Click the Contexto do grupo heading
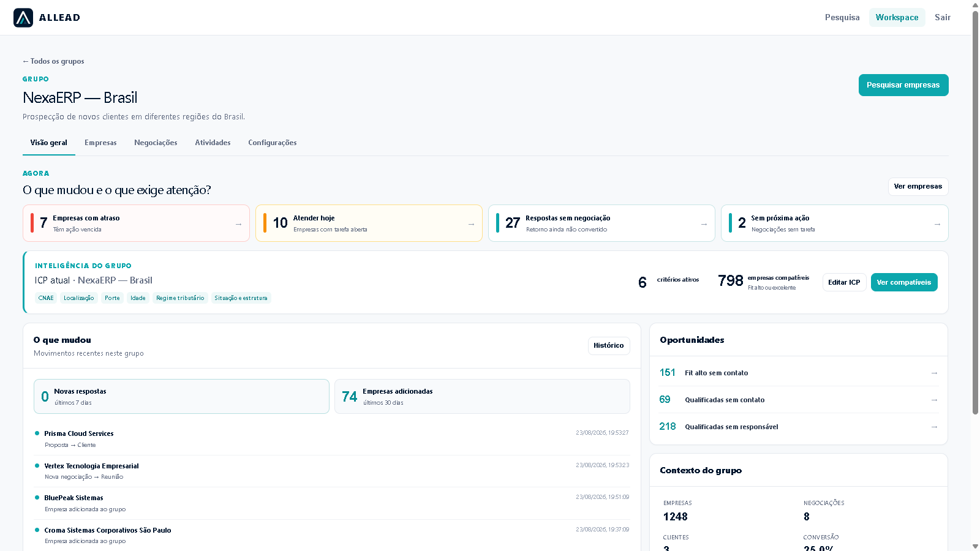The width and height of the screenshot is (980, 551). (701, 470)
